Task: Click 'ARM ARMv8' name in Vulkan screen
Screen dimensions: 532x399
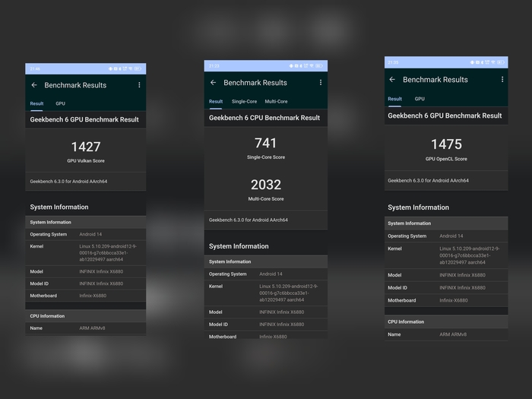Action: (x=92, y=328)
